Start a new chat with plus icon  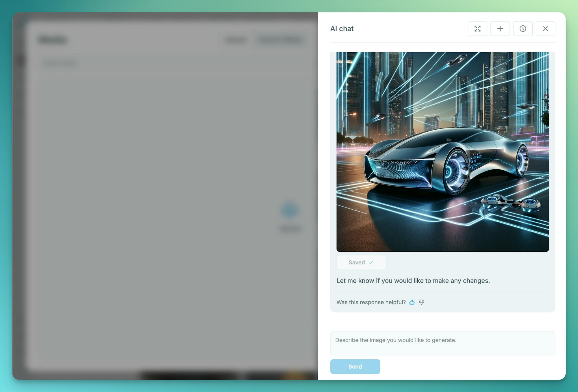click(x=500, y=29)
